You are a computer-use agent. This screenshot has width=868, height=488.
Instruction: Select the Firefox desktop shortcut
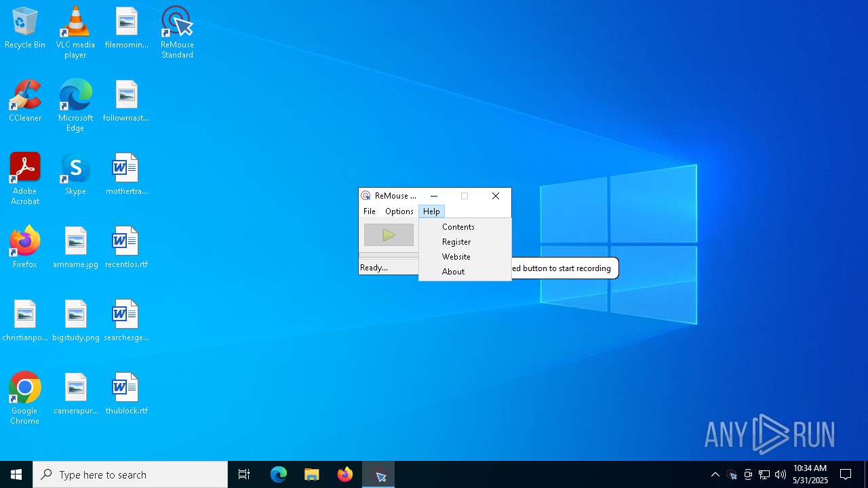pos(25,248)
